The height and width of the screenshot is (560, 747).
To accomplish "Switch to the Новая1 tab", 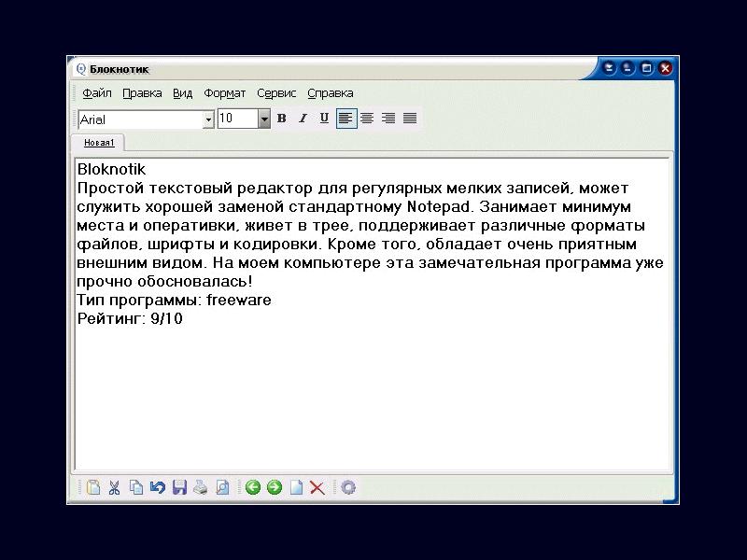I will coord(99,143).
